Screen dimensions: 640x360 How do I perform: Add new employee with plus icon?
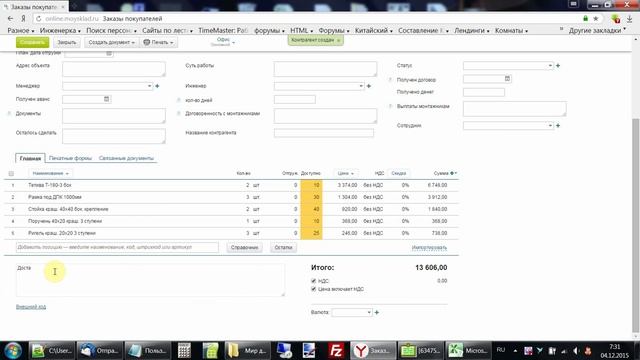pyautogui.click(x=558, y=126)
